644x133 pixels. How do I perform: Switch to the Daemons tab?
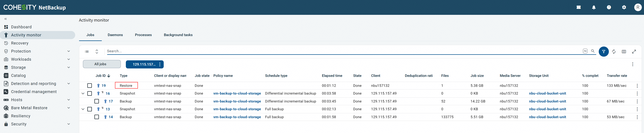(115, 35)
